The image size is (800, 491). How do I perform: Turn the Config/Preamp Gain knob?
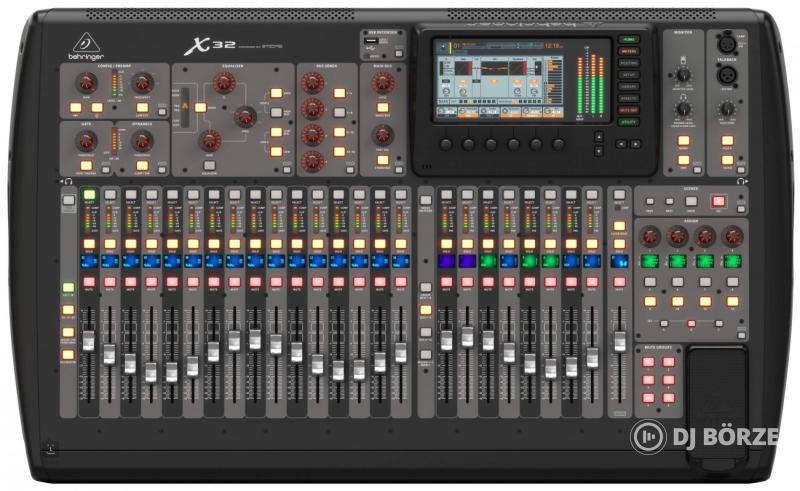click(86, 82)
